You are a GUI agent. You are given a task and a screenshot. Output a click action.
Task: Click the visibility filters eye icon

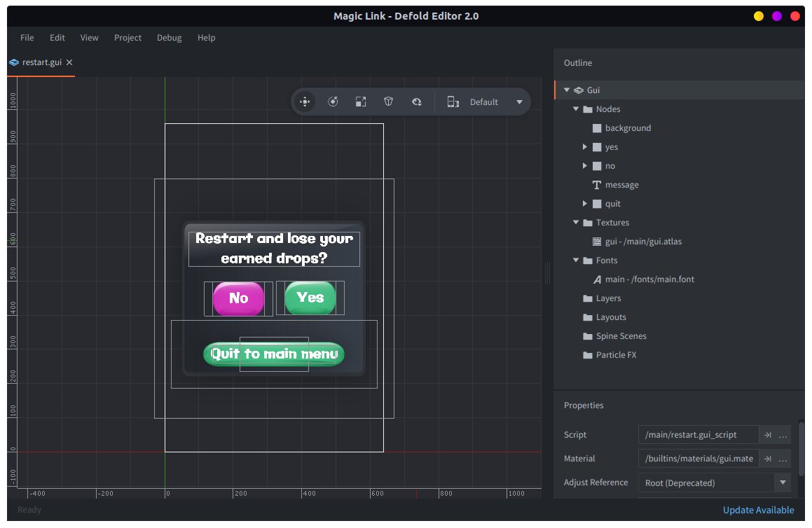click(x=417, y=102)
